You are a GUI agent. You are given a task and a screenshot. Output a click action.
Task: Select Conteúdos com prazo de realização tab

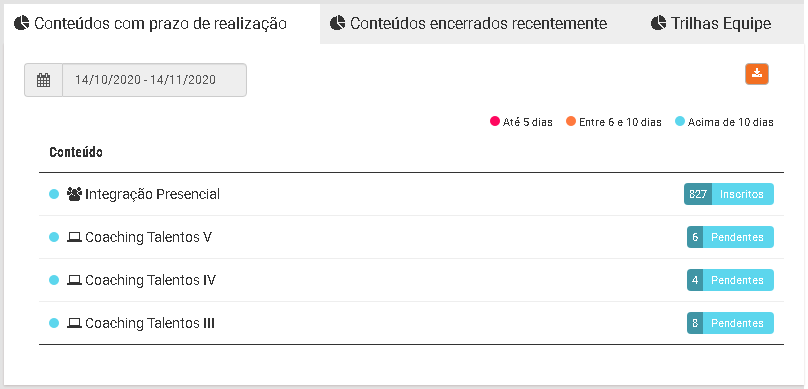coord(162,23)
